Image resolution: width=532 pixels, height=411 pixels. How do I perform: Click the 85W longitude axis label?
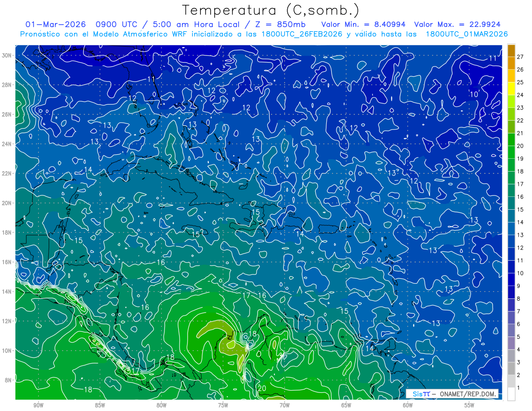click(x=100, y=406)
